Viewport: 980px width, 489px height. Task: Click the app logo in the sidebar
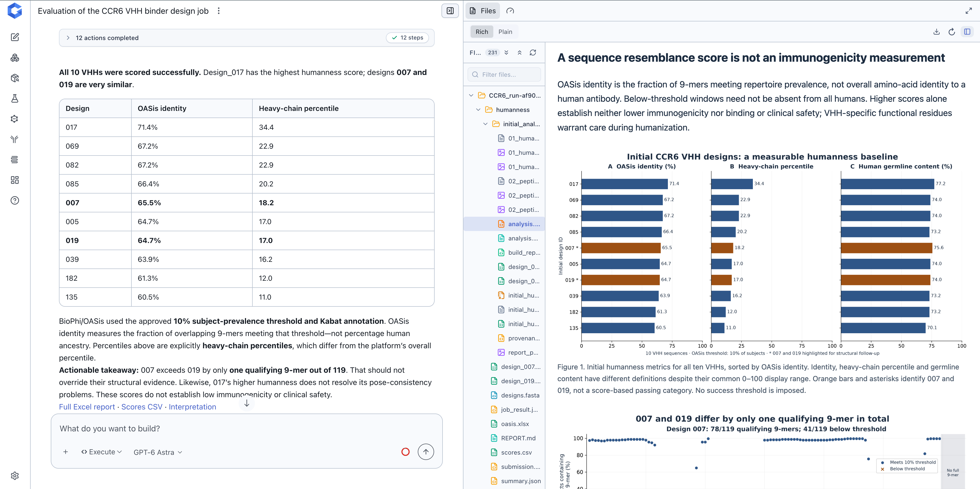click(x=15, y=11)
